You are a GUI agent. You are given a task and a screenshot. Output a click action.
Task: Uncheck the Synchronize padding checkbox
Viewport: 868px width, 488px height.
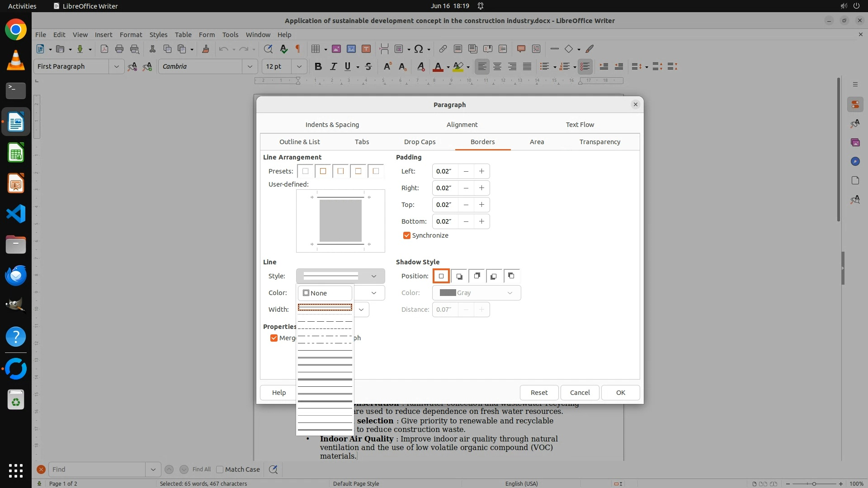click(407, 235)
